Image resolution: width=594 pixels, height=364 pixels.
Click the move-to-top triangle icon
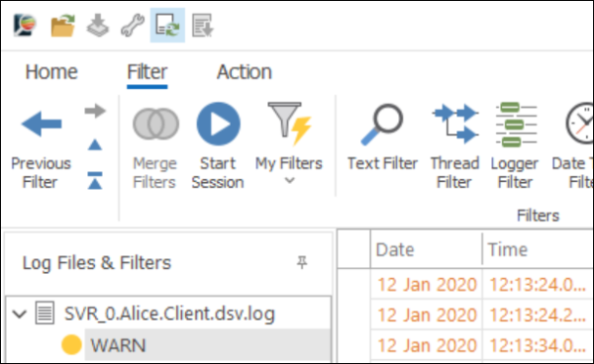[95, 180]
